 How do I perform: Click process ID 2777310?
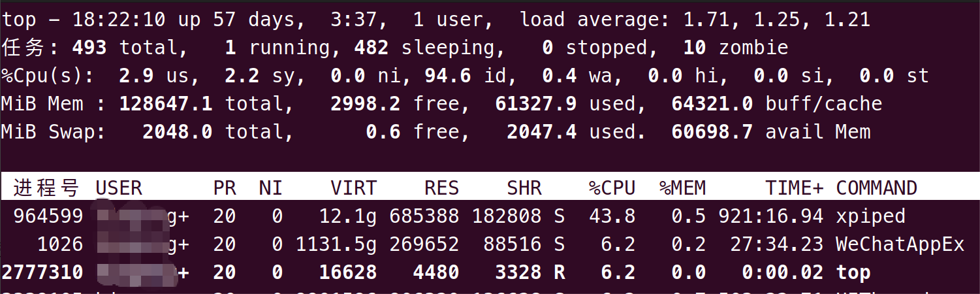pyautogui.click(x=42, y=272)
